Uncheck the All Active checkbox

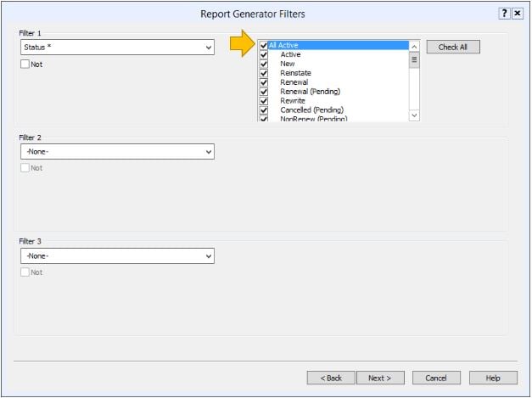click(x=264, y=45)
